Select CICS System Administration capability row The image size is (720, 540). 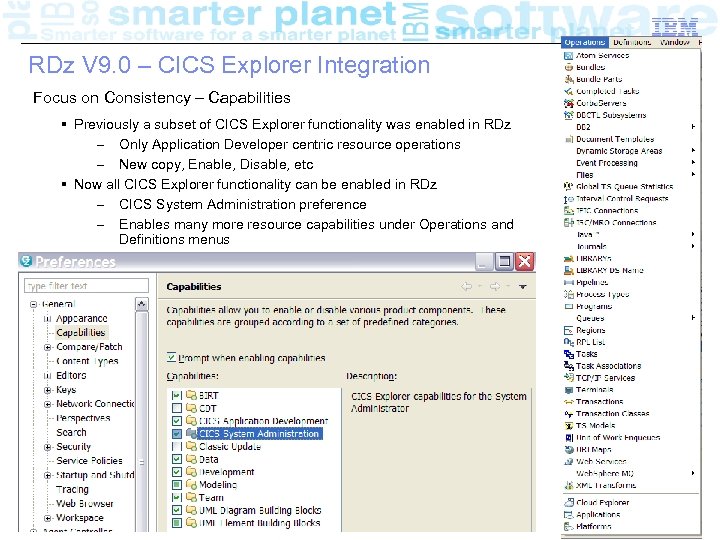click(259, 433)
